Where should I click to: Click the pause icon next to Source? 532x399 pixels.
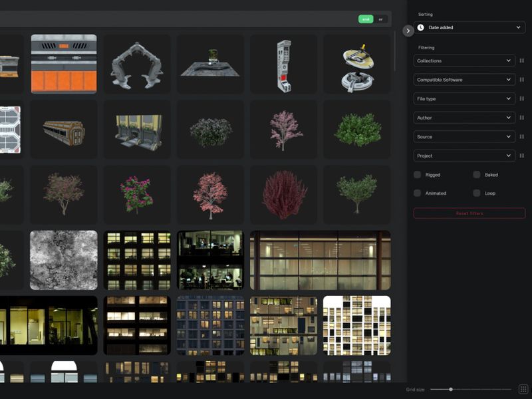(x=522, y=137)
